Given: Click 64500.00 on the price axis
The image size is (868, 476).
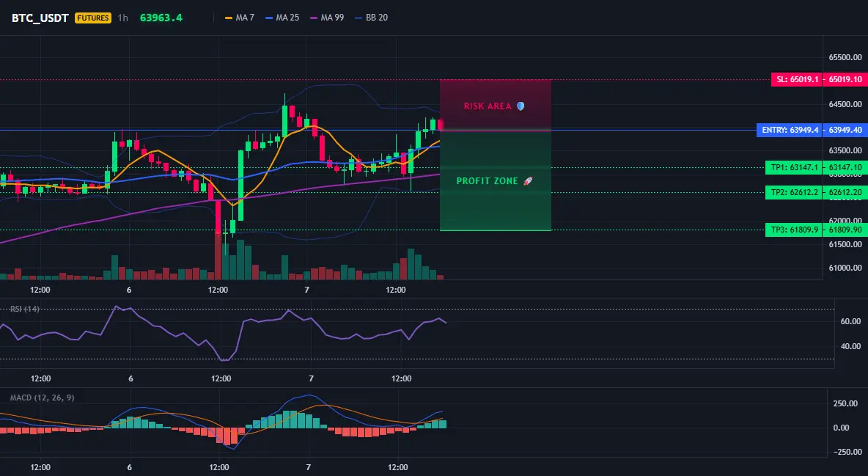Looking at the screenshot, I should click(x=845, y=104).
